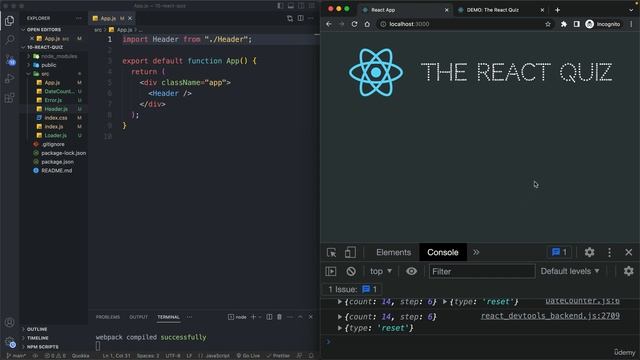Image resolution: width=640 pixels, height=360 pixels.
Task: Select the DevTools Console tab
Action: (442, 252)
